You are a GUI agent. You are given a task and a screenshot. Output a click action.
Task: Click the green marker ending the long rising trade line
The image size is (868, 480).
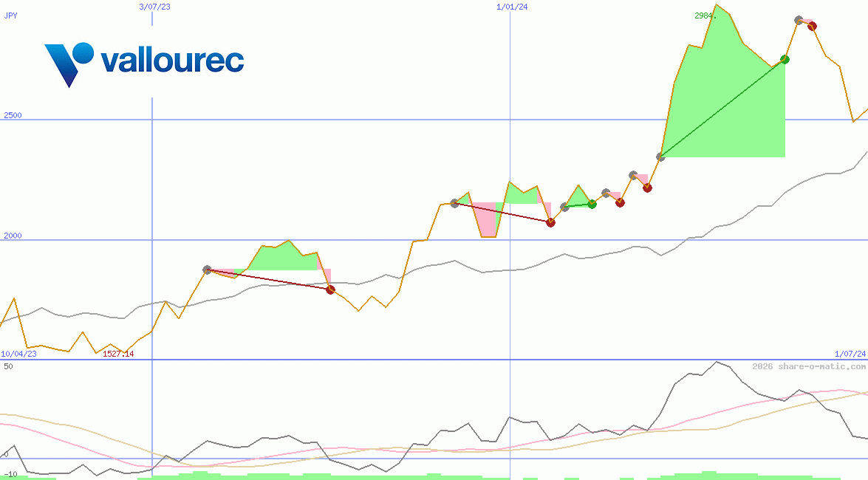click(785, 60)
